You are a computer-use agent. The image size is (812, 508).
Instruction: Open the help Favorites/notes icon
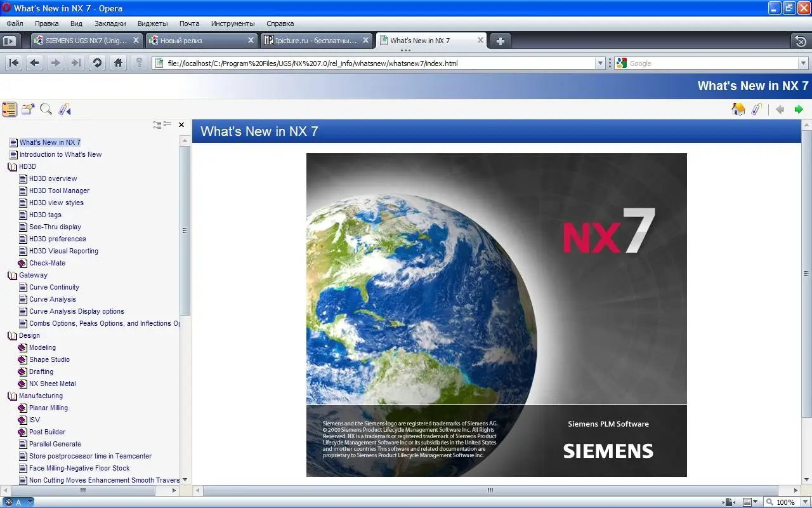click(27, 109)
